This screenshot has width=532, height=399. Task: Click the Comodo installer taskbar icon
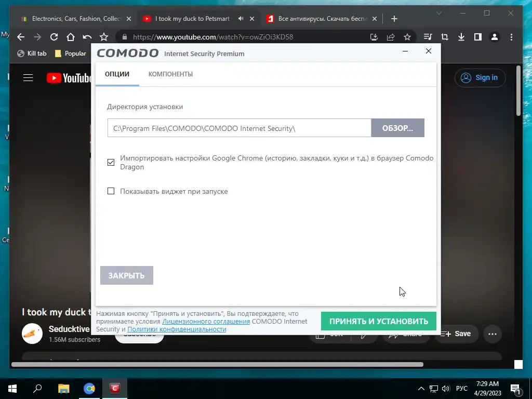click(115, 389)
